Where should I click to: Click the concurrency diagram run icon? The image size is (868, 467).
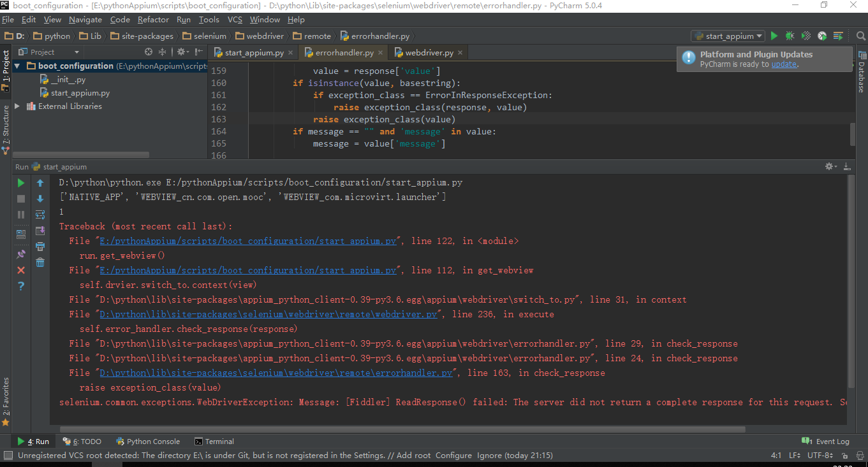coord(839,36)
